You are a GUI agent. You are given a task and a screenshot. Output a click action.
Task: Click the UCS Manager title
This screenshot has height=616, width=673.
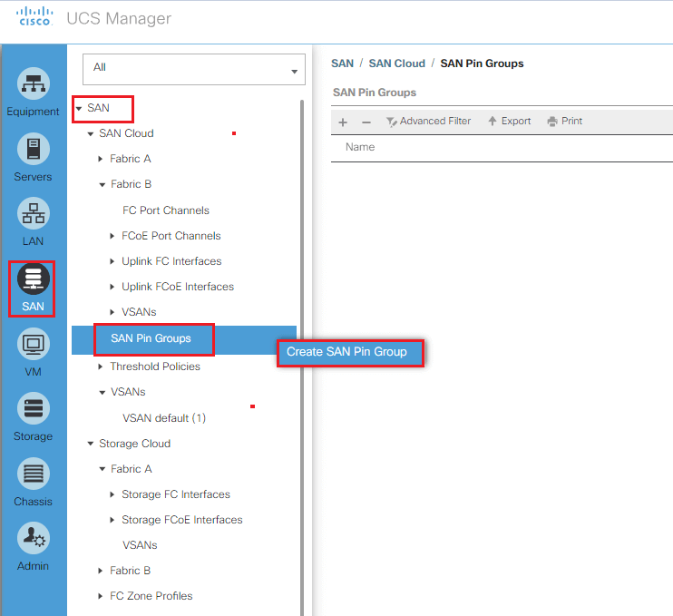tap(119, 18)
